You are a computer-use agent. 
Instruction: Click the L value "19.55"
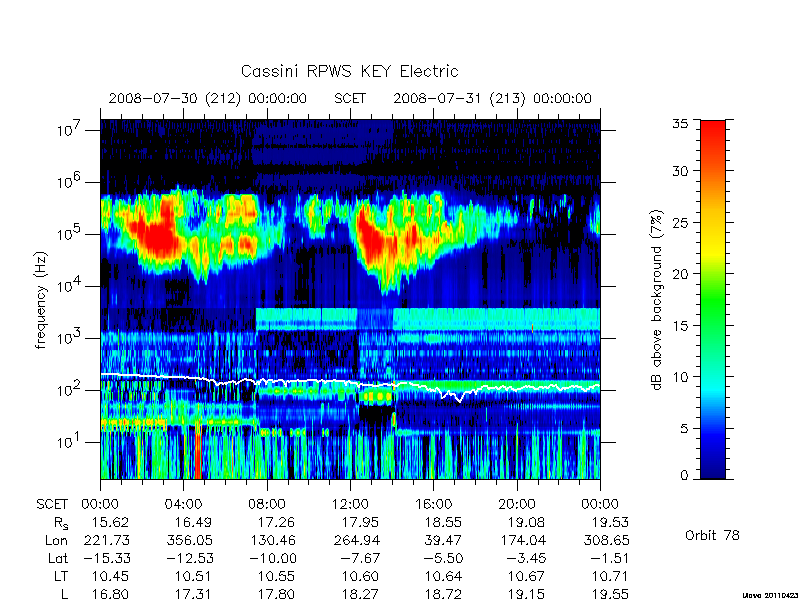click(x=610, y=594)
